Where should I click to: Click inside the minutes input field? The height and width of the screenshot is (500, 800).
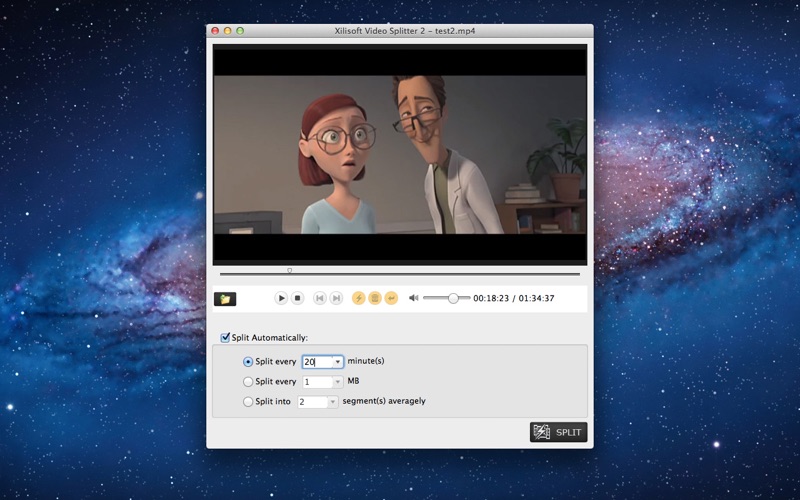318,362
